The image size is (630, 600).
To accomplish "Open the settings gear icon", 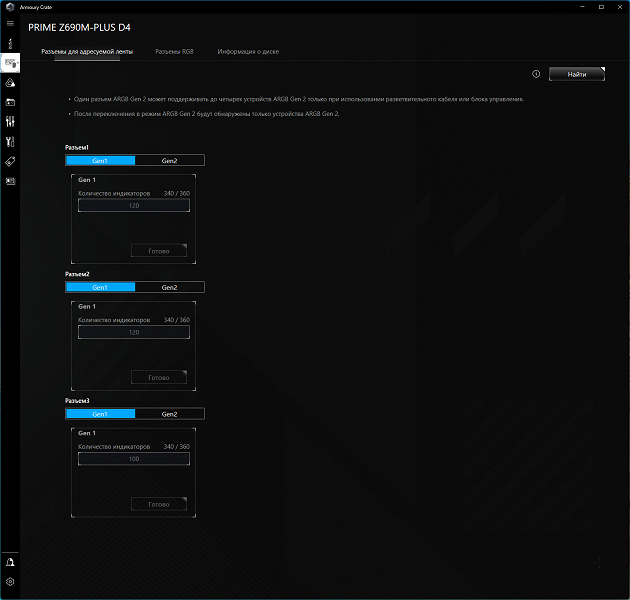I will 10,582.
